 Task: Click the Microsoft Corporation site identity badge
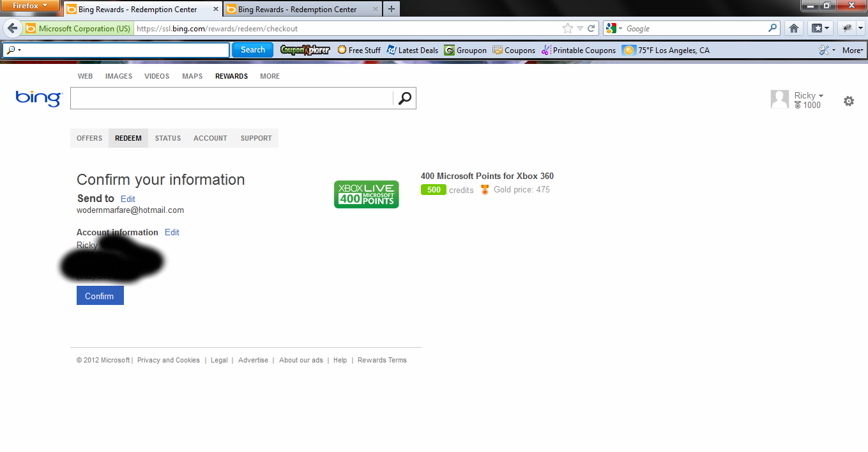click(x=78, y=29)
